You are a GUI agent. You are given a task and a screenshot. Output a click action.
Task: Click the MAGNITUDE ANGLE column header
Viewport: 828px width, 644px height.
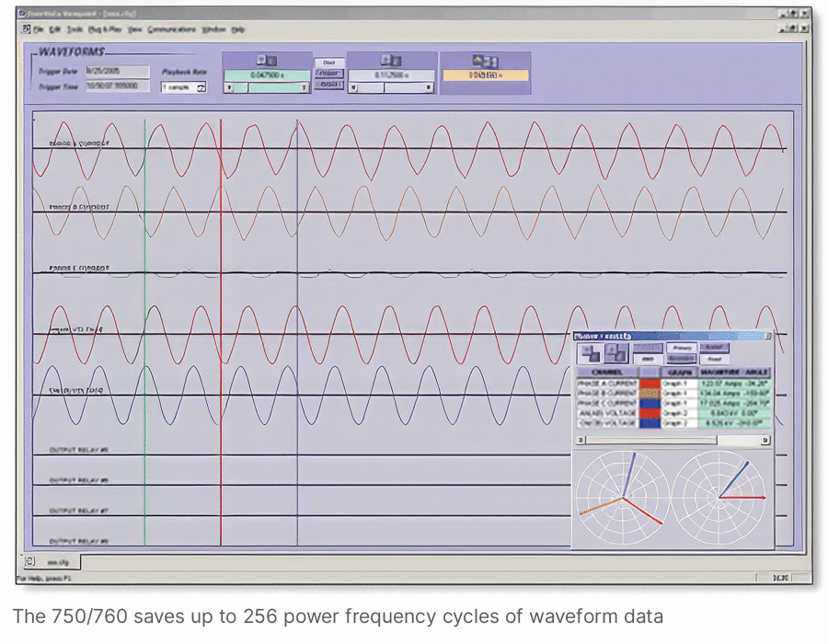(x=734, y=373)
